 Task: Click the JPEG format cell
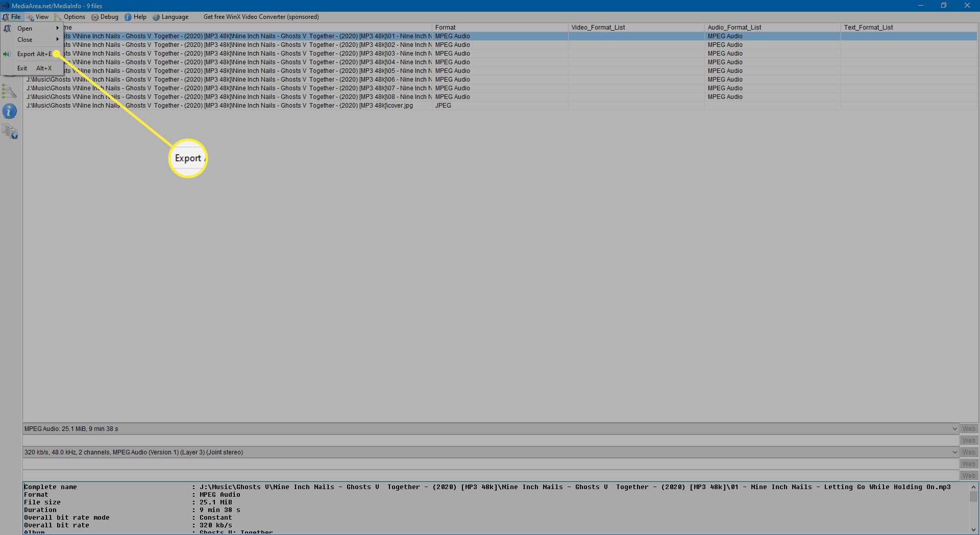coord(500,106)
